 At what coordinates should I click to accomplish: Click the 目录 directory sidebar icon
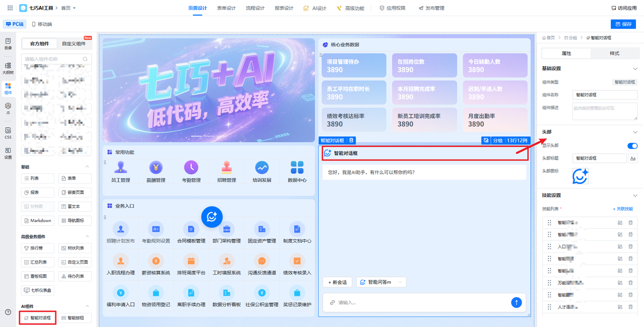8,43
